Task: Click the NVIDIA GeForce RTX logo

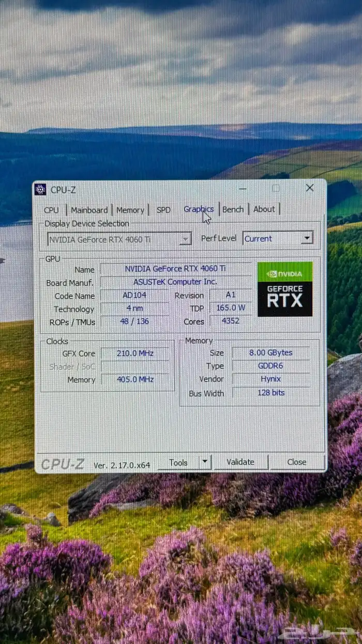Action: click(285, 289)
